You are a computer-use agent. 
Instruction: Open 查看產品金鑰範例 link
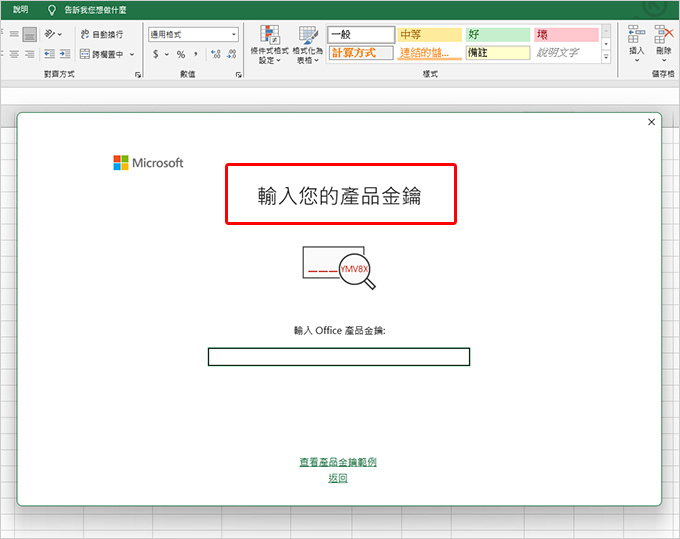338,462
